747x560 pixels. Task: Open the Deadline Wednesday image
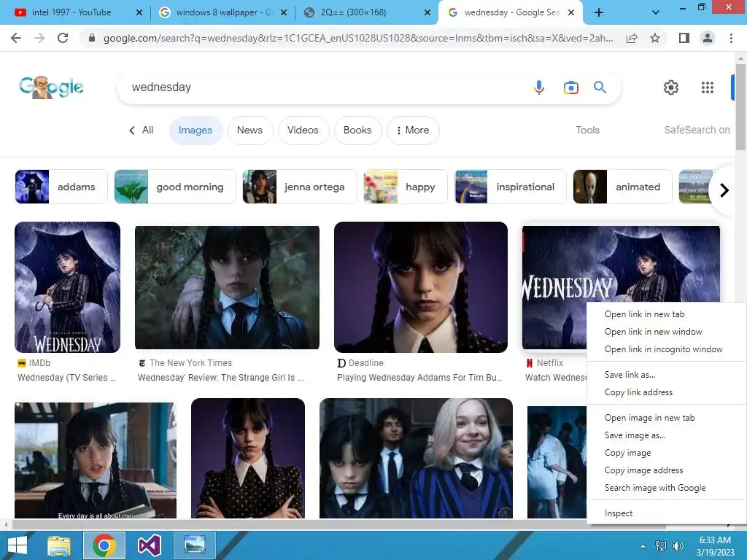(x=421, y=287)
